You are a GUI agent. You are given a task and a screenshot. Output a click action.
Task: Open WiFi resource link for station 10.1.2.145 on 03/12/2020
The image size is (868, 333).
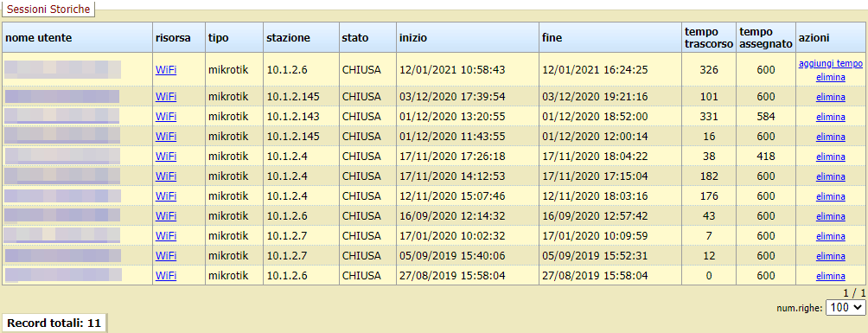coord(166,97)
